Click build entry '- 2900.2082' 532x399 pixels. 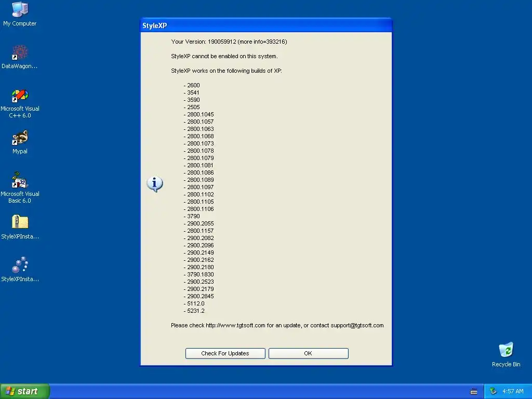(199, 238)
